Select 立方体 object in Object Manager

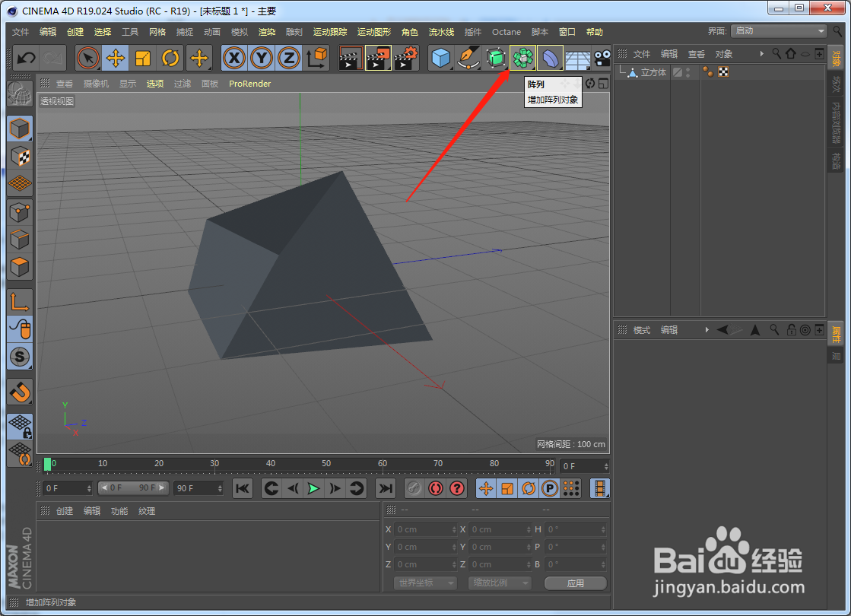(x=653, y=72)
